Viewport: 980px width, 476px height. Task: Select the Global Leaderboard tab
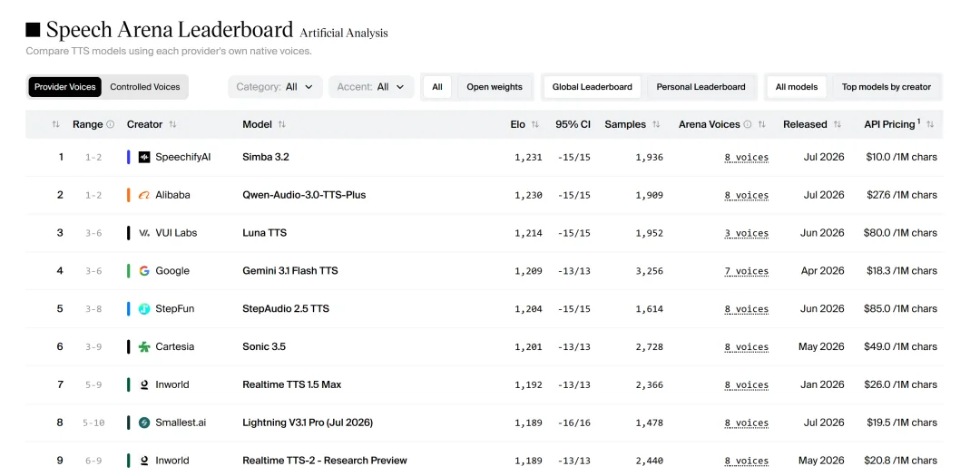[592, 87]
